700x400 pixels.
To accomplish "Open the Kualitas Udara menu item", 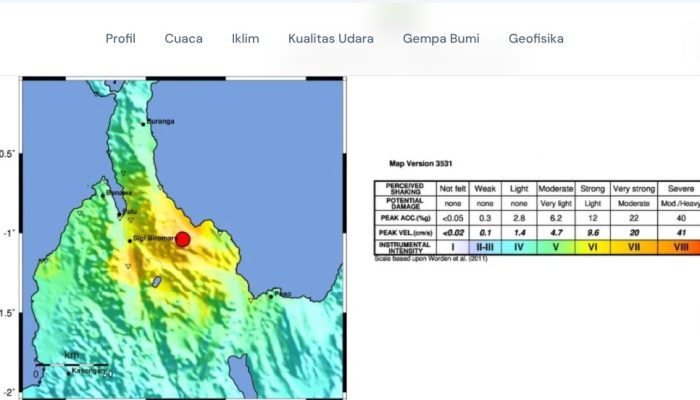I will 331,39.
